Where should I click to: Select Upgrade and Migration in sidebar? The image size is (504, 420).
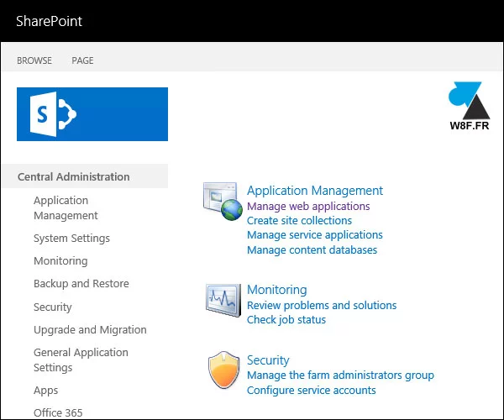90,329
